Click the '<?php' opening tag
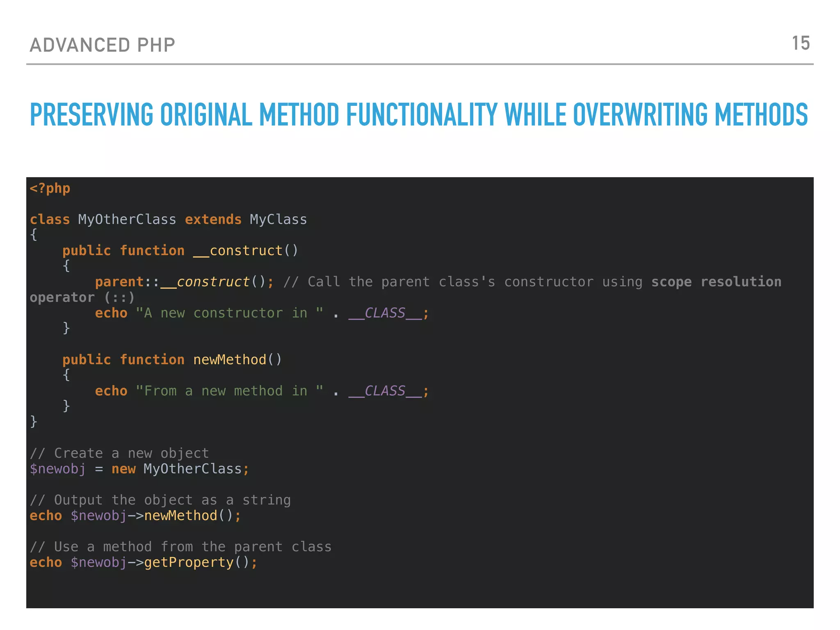 coord(50,188)
